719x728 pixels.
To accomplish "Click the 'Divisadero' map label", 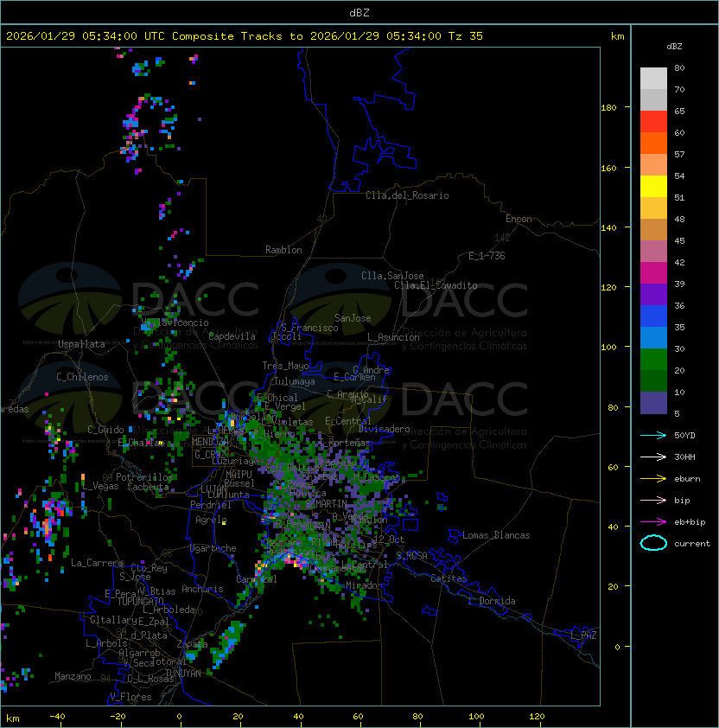I will point(385,429).
